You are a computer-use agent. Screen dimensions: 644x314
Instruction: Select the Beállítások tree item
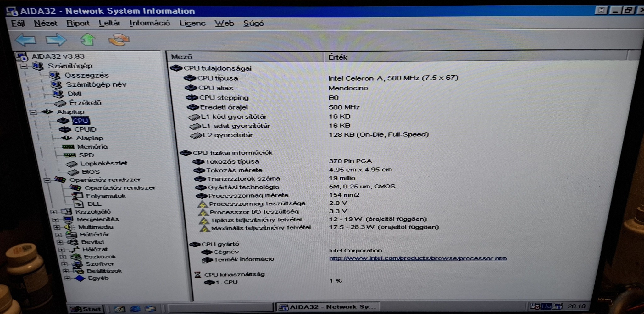click(x=104, y=271)
